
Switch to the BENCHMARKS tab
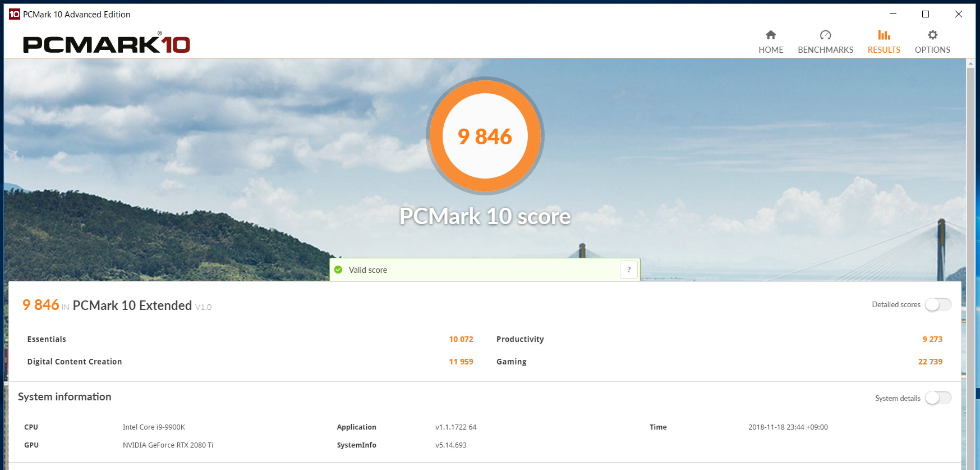(x=825, y=42)
